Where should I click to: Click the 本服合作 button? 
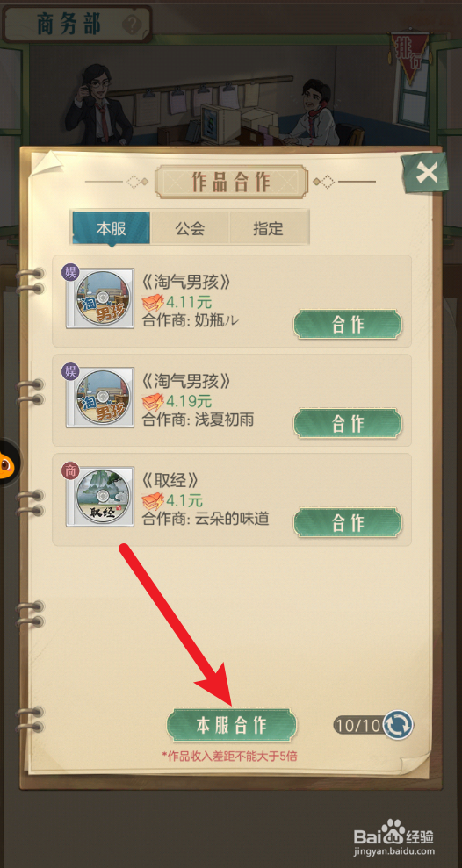[x=232, y=725]
